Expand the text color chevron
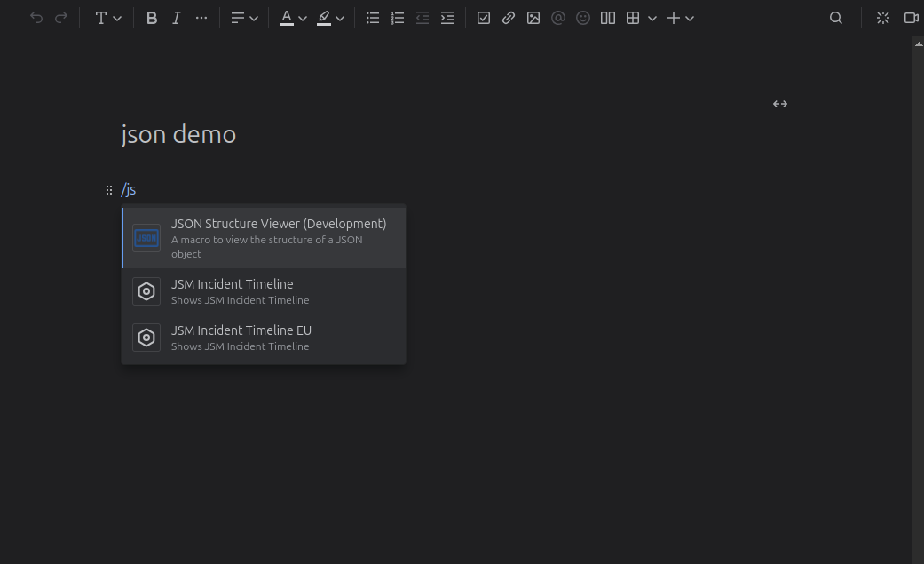 point(303,19)
